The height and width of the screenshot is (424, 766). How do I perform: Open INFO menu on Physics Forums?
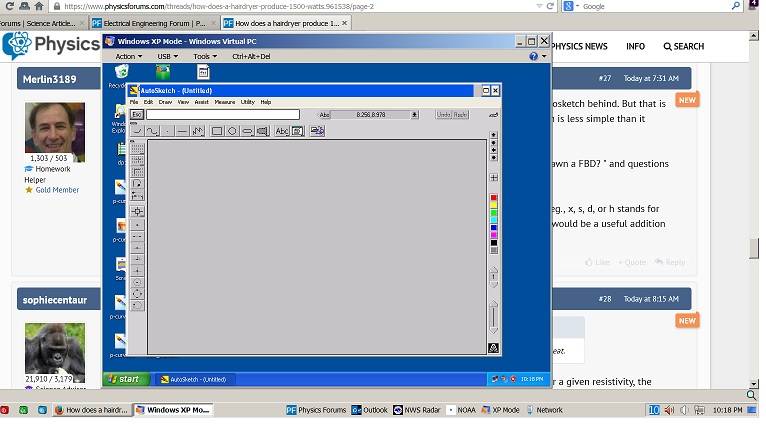[636, 46]
